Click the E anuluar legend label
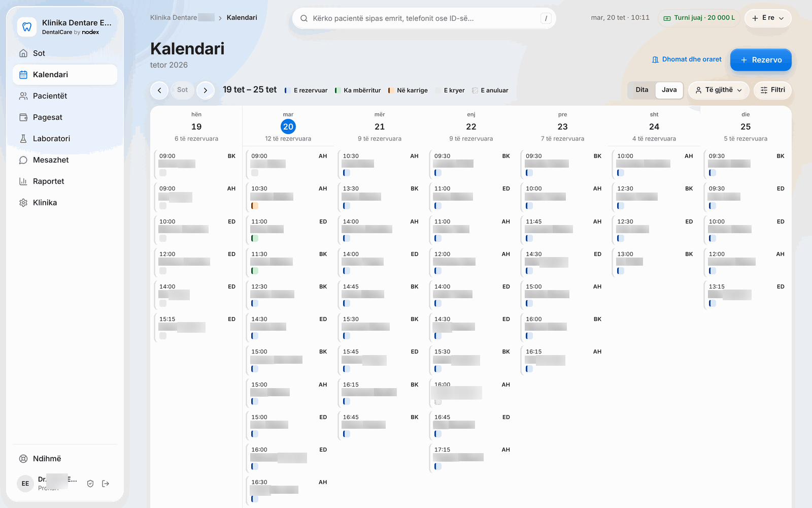The width and height of the screenshot is (812, 508). pyautogui.click(x=494, y=90)
